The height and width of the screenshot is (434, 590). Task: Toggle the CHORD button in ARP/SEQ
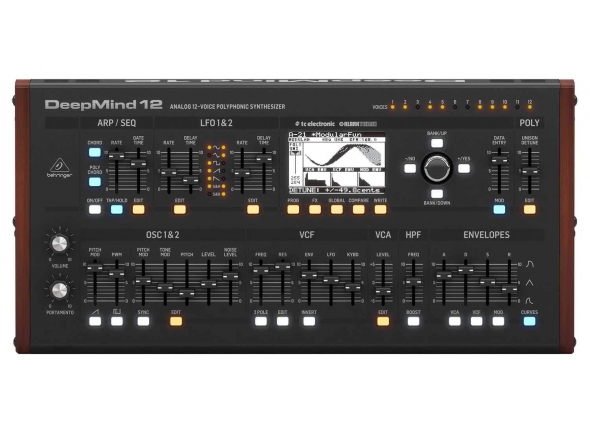pyautogui.click(x=95, y=152)
